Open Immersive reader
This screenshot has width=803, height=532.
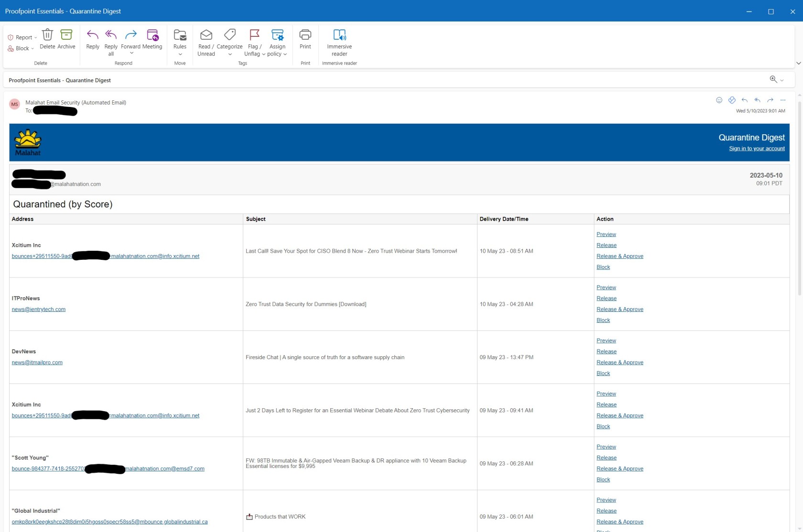click(x=339, y=42)
